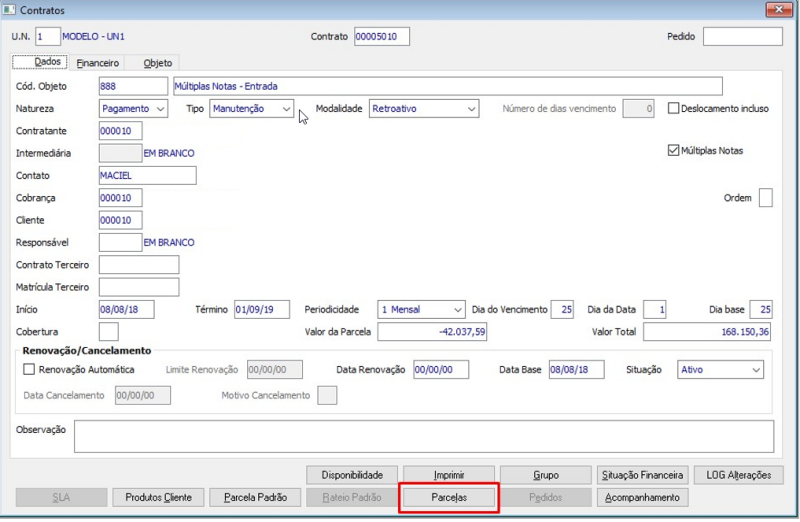Screen dimensions: 800x522
Task: Switch to the Financeiro tab
Action: tap(97, 63)
